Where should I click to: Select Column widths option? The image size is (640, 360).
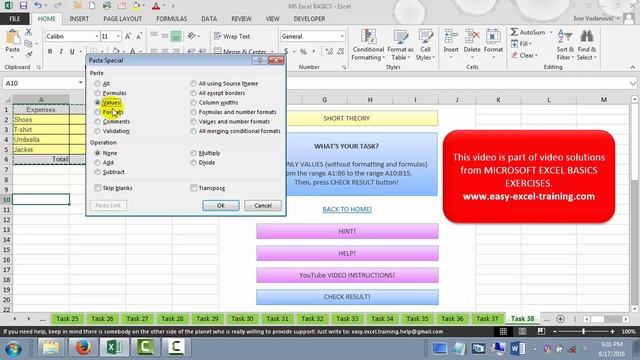(193, 102)
